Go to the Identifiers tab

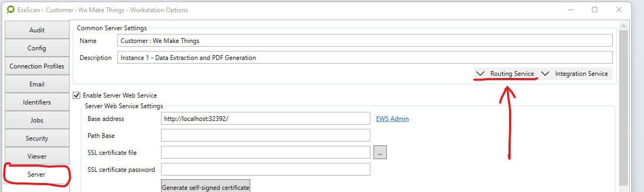[37, 102]
